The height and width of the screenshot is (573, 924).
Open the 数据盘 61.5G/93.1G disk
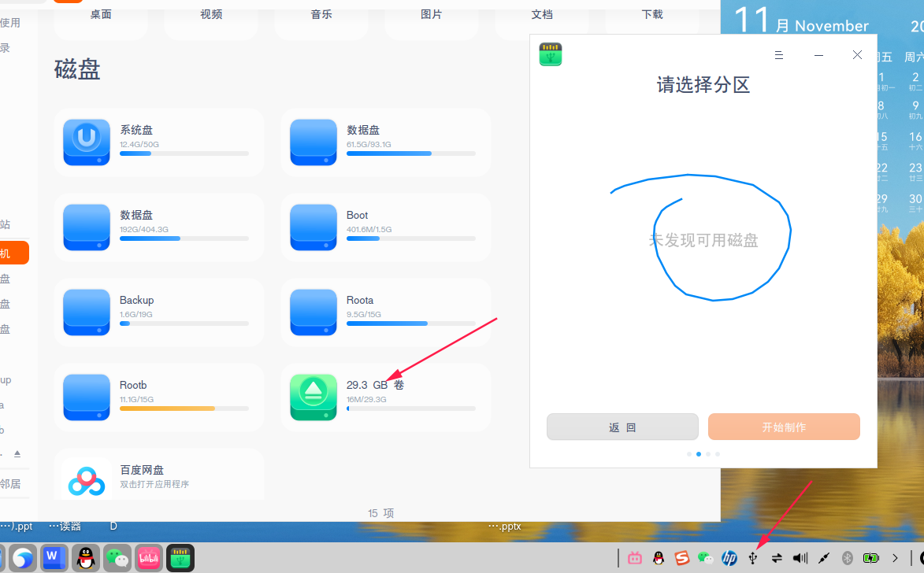[385, 142]
